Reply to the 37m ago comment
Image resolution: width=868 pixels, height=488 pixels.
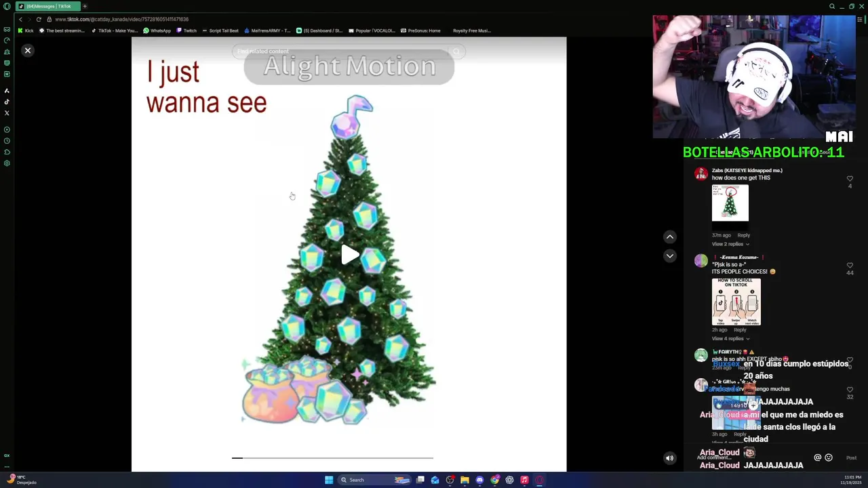[x=744, y=235]
